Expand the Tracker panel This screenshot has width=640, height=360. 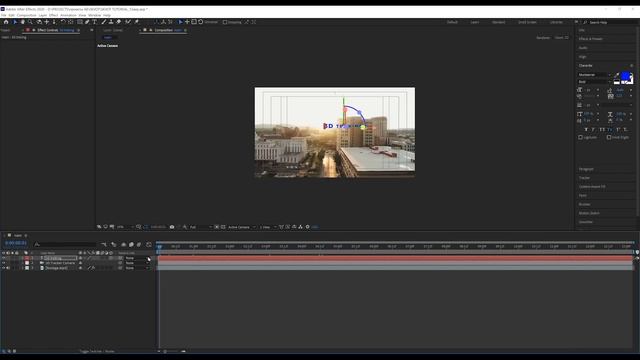(584, 178)
